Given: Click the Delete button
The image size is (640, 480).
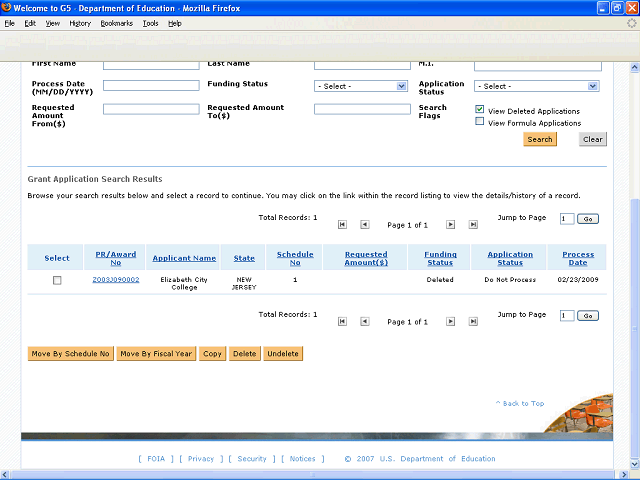Looking at the screenshot, I should click(x=244, y=353).
